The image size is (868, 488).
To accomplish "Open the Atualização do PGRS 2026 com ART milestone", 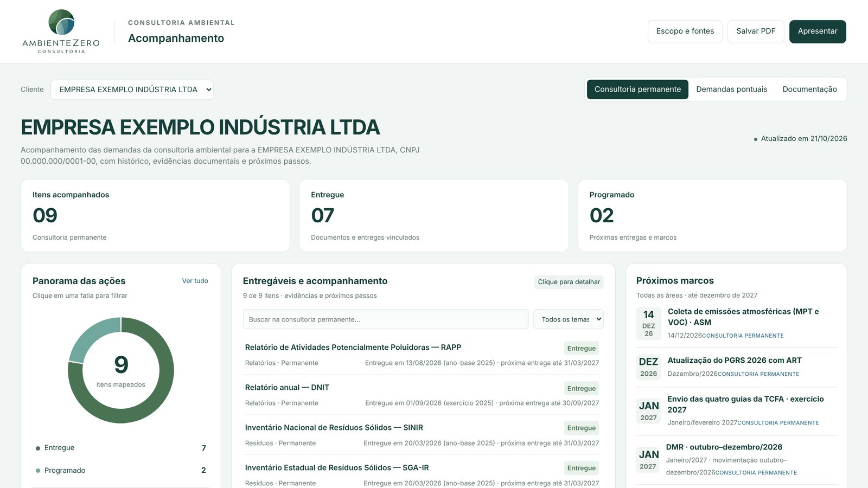I will click(x=736, y=367).
